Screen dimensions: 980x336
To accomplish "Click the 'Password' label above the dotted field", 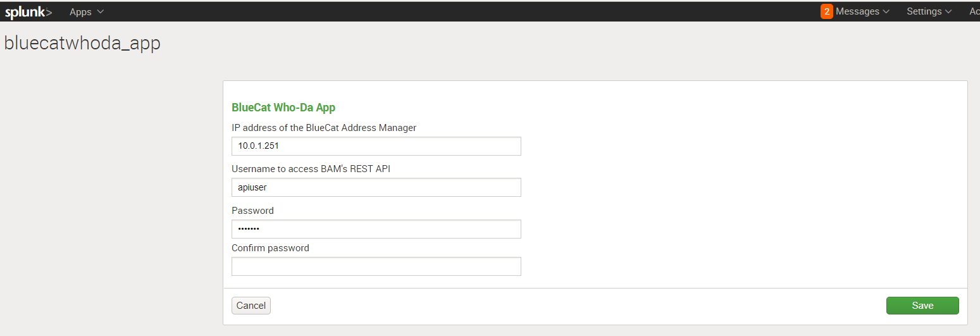I will point(252,211).
